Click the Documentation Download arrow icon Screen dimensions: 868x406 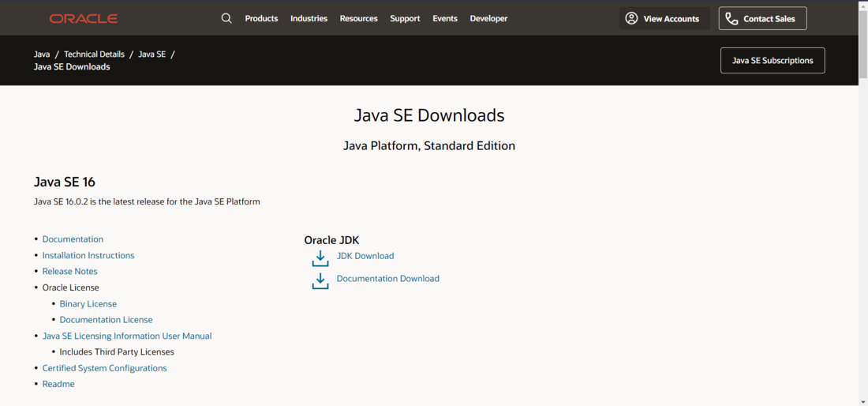click(320, 280)
